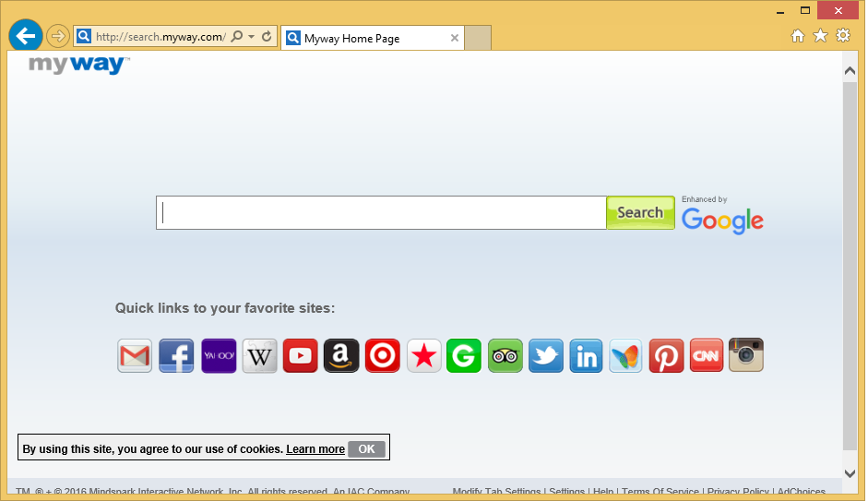Click OK on the cookie notice
Image resolution: width=868 pixels, height=501 pixels.
pyautogui.click(x=366, y=449)
